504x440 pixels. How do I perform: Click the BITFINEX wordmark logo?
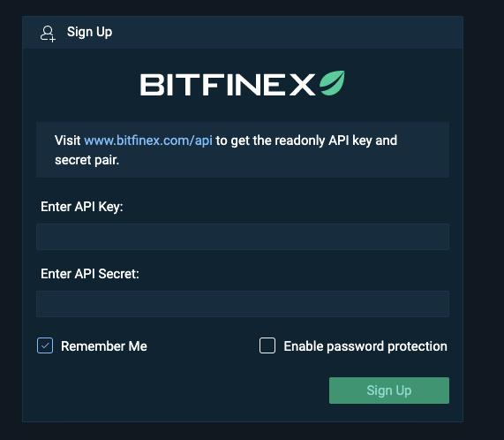point(228,85)
